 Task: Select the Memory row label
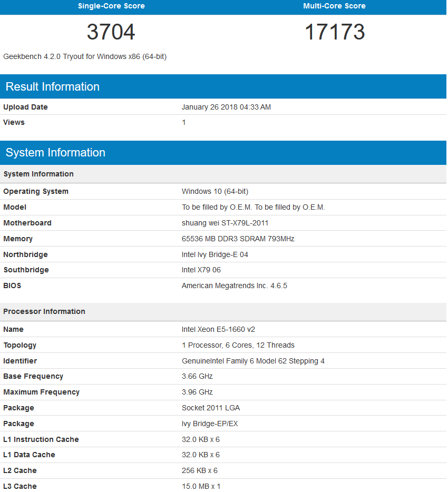click(18, 239)
